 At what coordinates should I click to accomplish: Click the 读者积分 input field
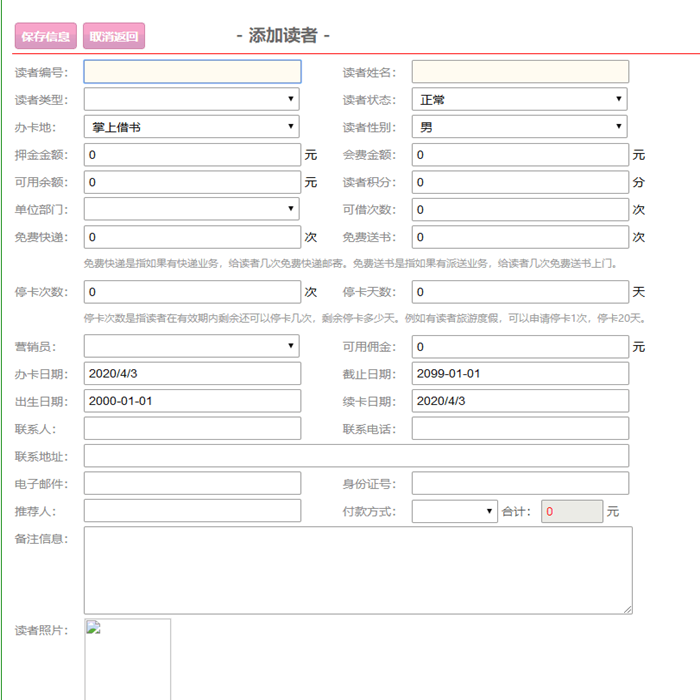520,182
